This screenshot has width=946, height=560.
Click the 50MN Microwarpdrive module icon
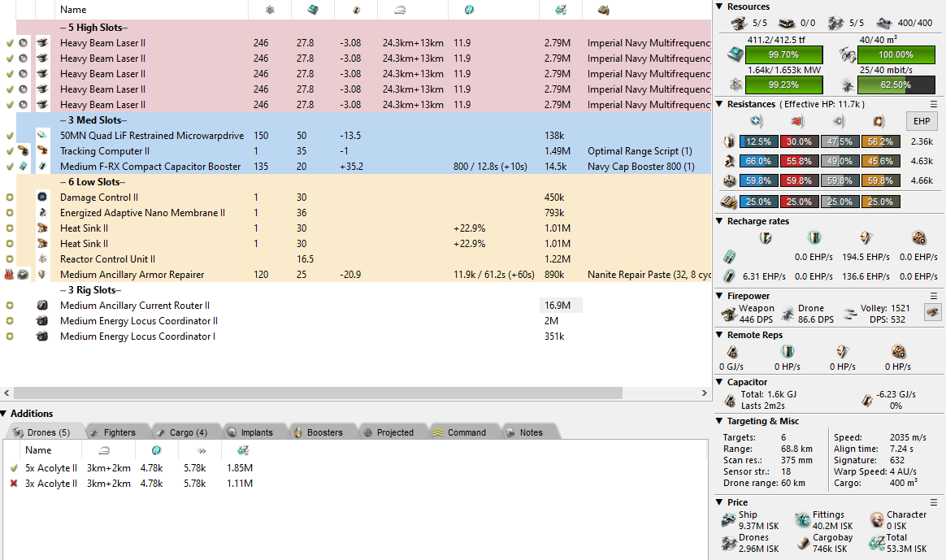tap(42, 136)
